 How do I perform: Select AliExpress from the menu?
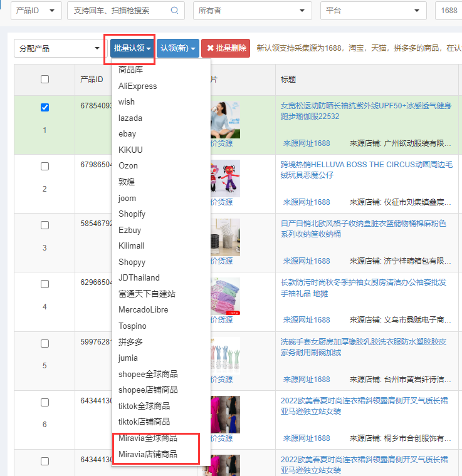(138, 86)
